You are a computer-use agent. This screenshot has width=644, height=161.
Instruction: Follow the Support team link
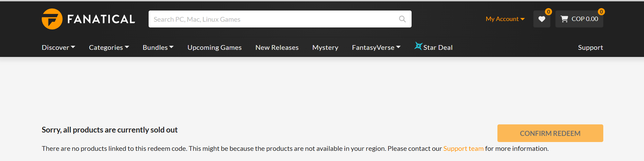point(463,148)
